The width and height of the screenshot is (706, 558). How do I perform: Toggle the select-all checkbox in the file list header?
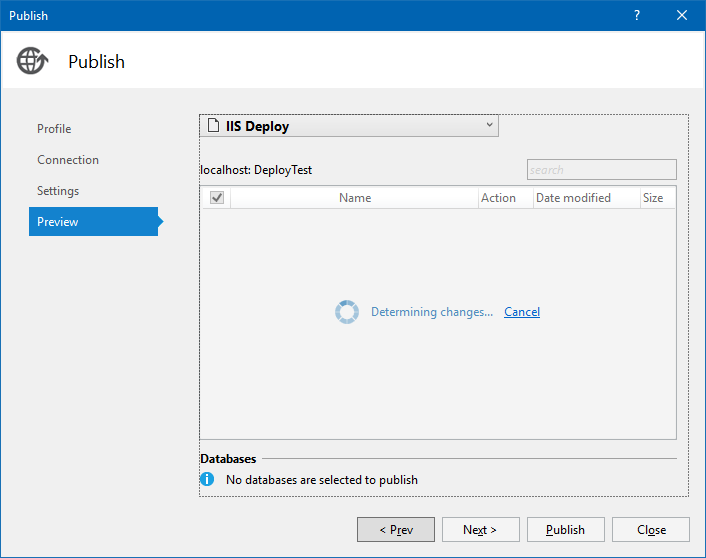[x=217, y=198]
